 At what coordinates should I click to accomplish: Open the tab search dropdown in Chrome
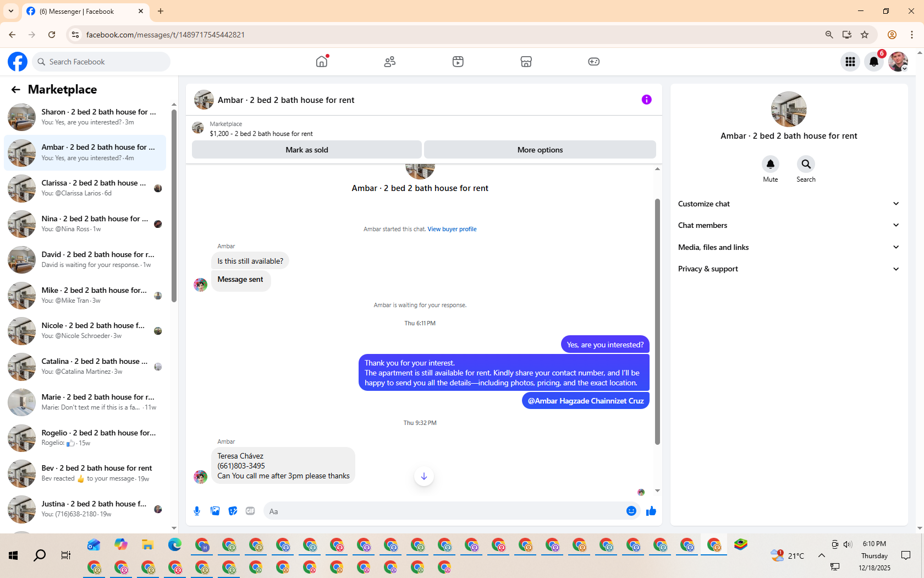point(11,11)
